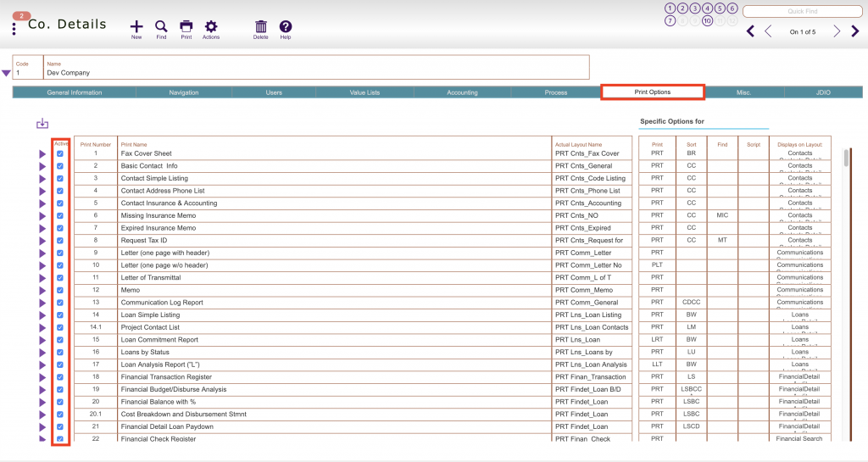Go to the next record arrow
The width and height of the screenshot is (868, 462).
coord(837,31)
